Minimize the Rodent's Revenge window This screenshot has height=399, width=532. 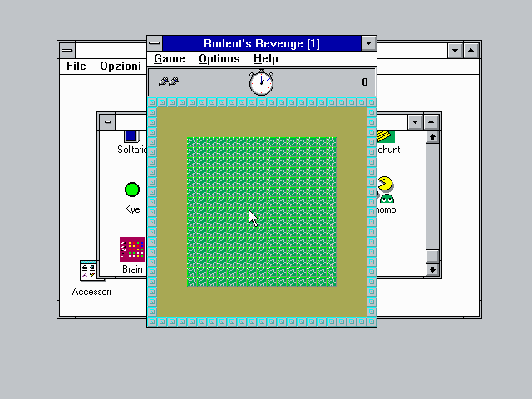click(x=368, y=43)
